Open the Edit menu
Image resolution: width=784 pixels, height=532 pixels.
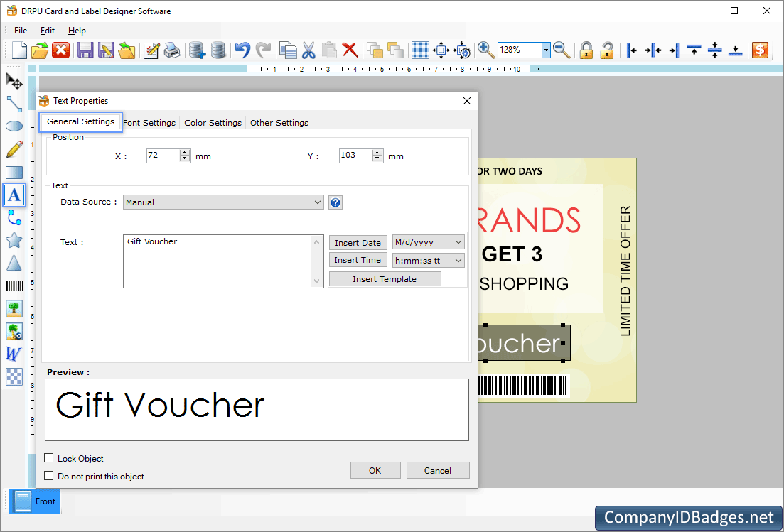[x=48, y=31]
